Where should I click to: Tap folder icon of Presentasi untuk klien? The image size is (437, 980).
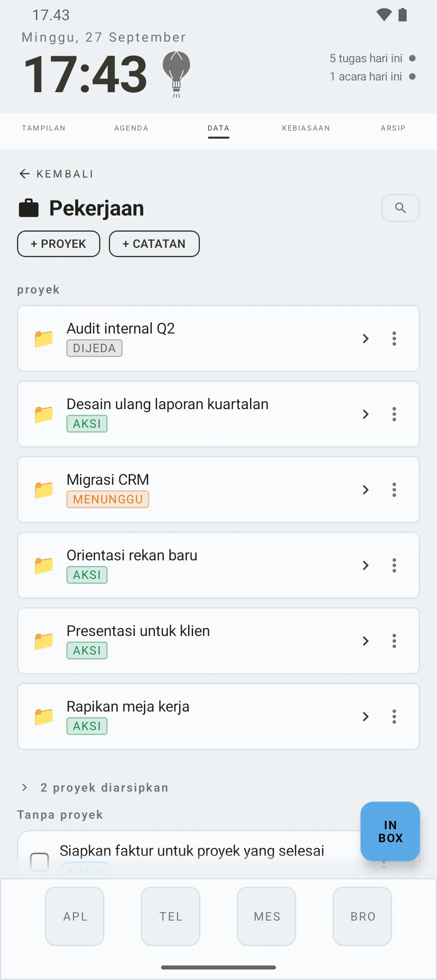click(x=44, y=641)
